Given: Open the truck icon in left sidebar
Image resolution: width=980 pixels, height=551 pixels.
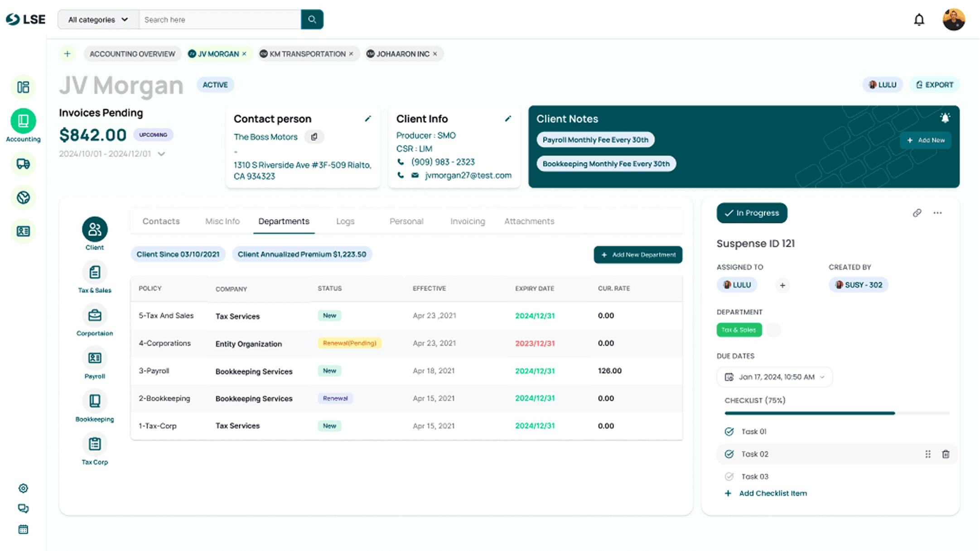Looking at the screenshot, I should [23, 164].
